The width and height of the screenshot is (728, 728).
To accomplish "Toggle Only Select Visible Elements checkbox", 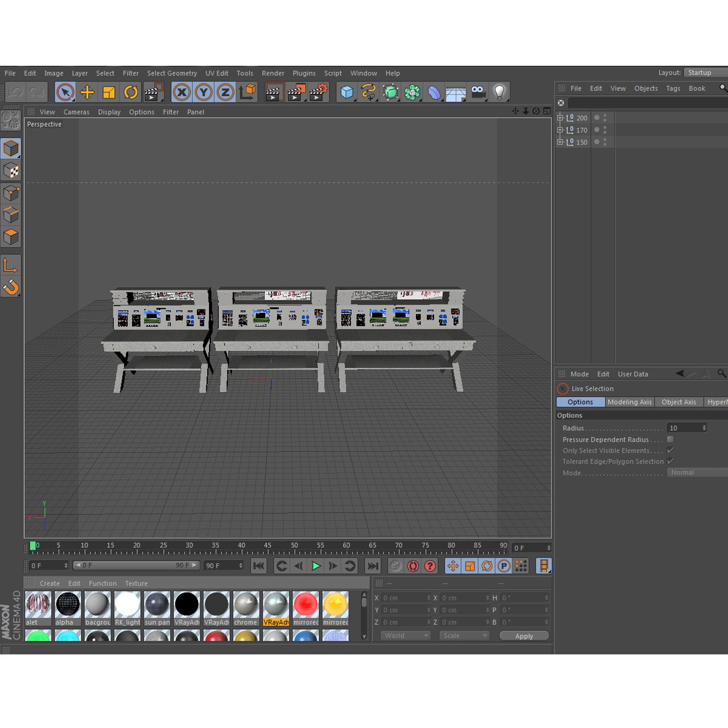I will 670,450.
